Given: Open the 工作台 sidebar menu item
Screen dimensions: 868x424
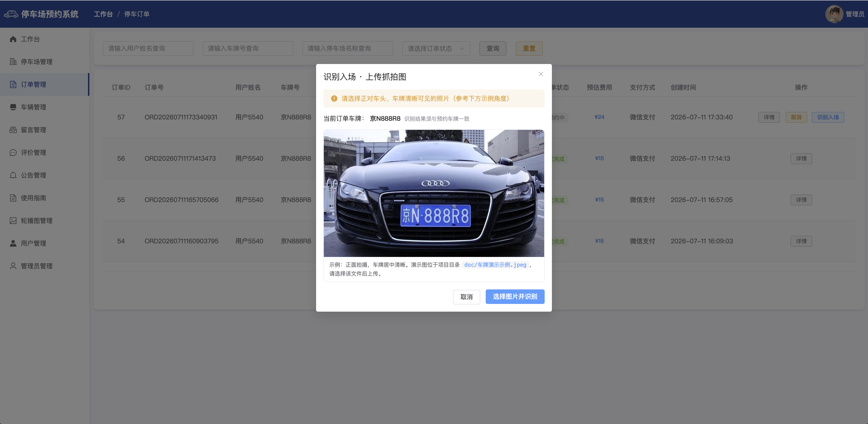Looking at the screenshot, I should coord(44,39).
